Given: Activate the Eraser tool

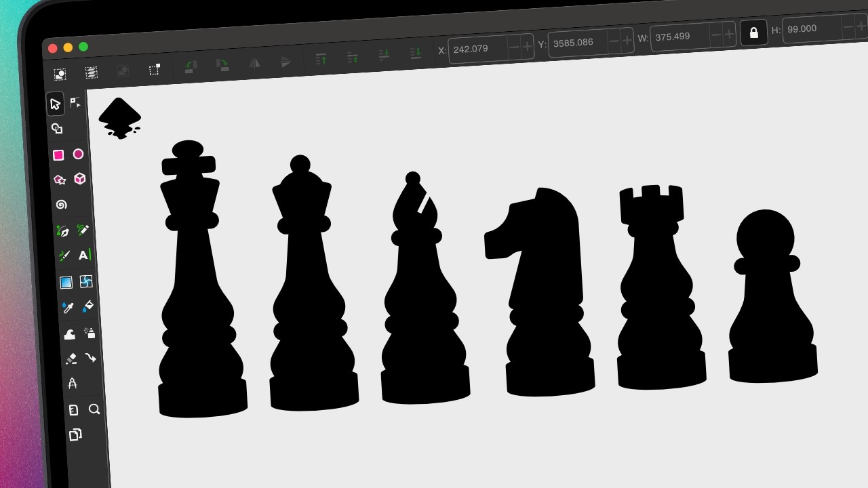Looking at the screenshot, I should point(71,359).
